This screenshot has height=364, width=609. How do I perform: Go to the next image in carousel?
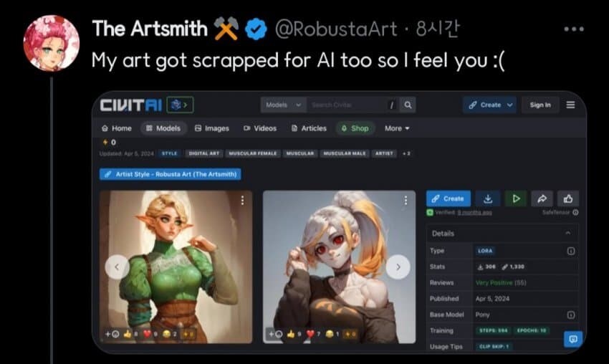pyautogui.click(x=398, y=267)
